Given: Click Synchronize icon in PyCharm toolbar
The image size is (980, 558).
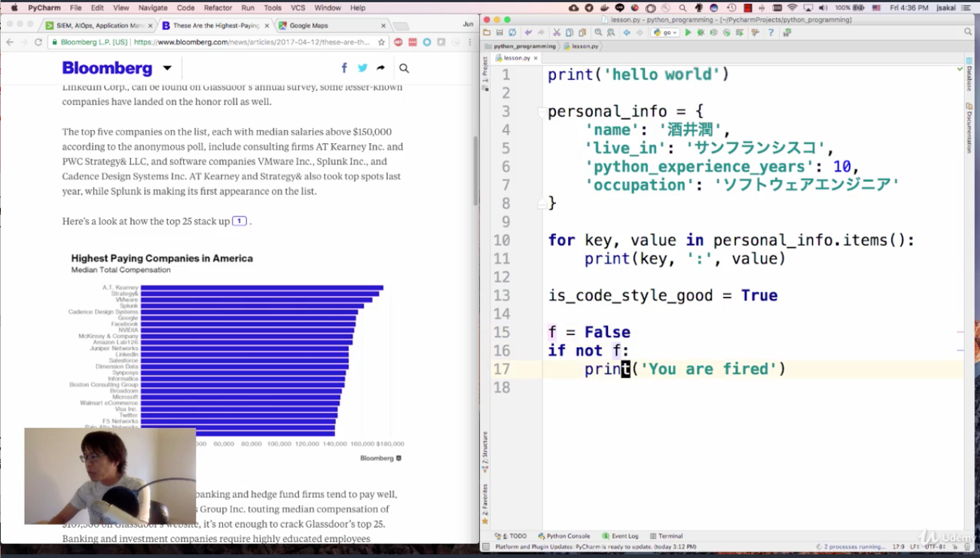Looking at the screenshot, I should 512,32.
